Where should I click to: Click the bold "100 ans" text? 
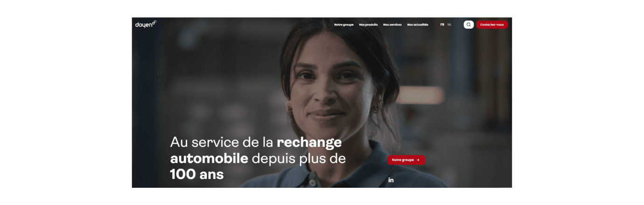[x=197, y=174]
